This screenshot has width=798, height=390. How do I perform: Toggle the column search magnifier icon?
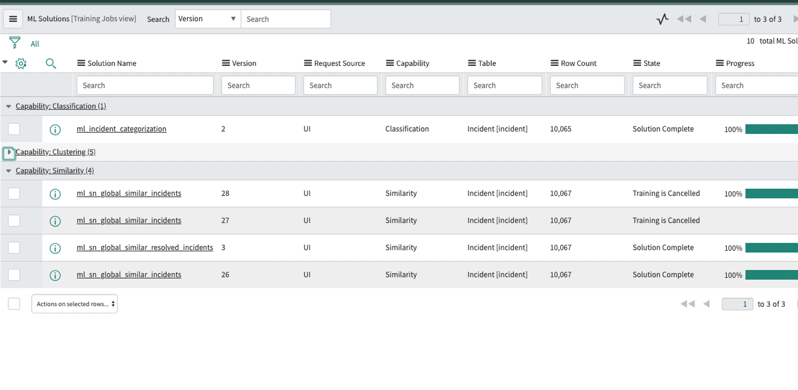point(50,64)
